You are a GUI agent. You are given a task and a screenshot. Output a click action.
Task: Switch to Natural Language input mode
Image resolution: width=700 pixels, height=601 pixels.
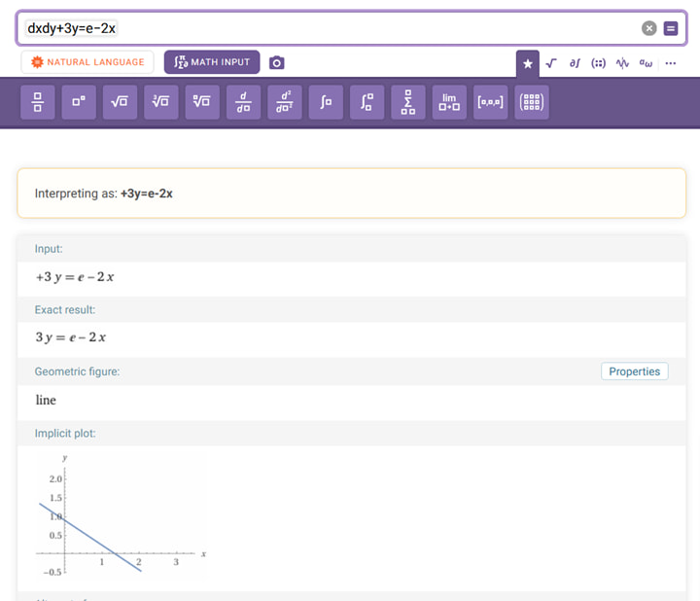pos(87,62)
